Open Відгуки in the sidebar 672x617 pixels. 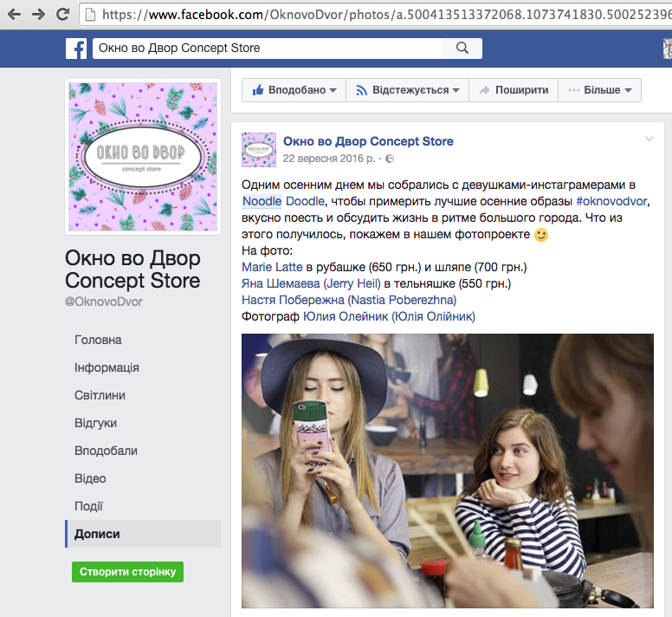(x=95, y=423)
